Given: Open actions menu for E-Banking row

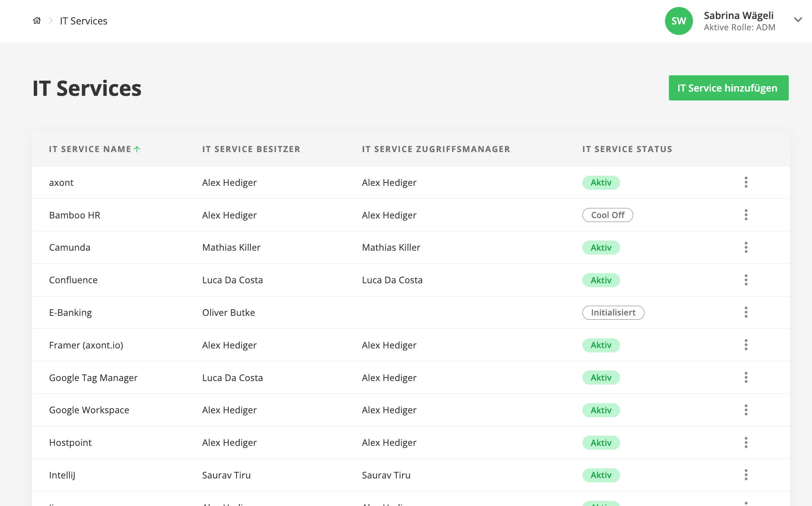Looking at the screenshot, I should (x=746, y=312).
